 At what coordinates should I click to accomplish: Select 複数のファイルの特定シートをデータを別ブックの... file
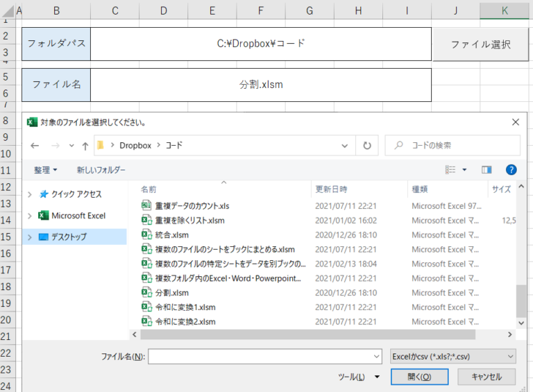click(230, 264)
